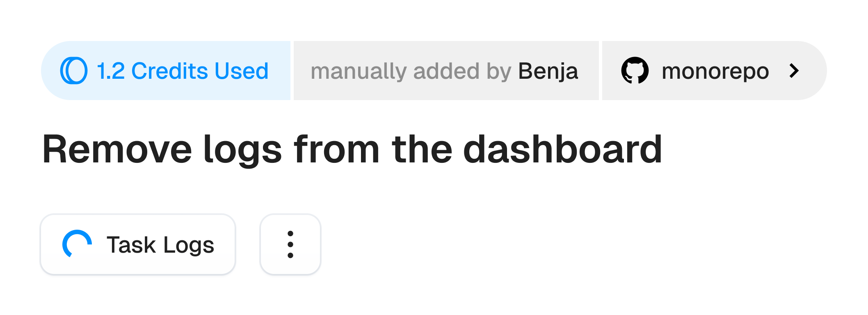Click the blue credits coin icon

74,71
